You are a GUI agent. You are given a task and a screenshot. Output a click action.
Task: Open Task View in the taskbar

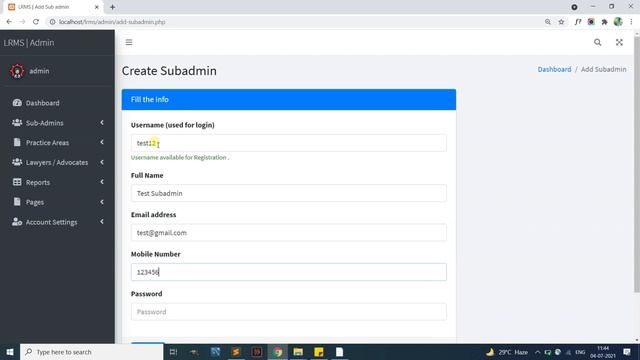[173, 352]
